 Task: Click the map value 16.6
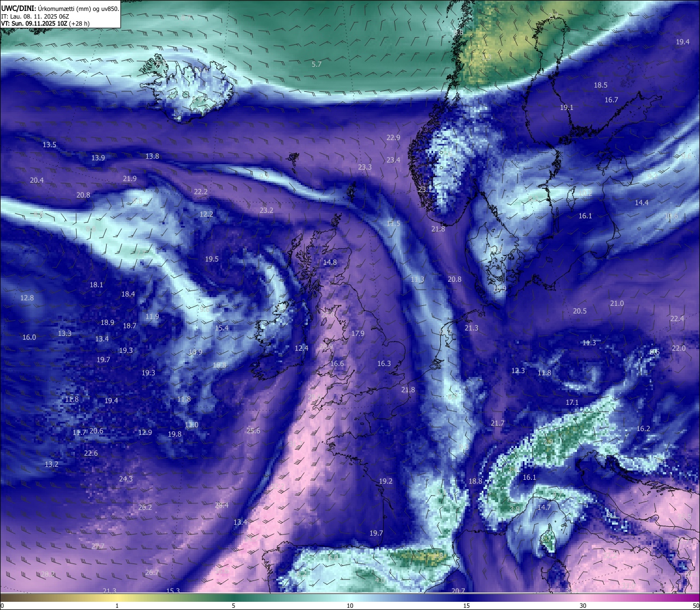(x=337, y=364)
